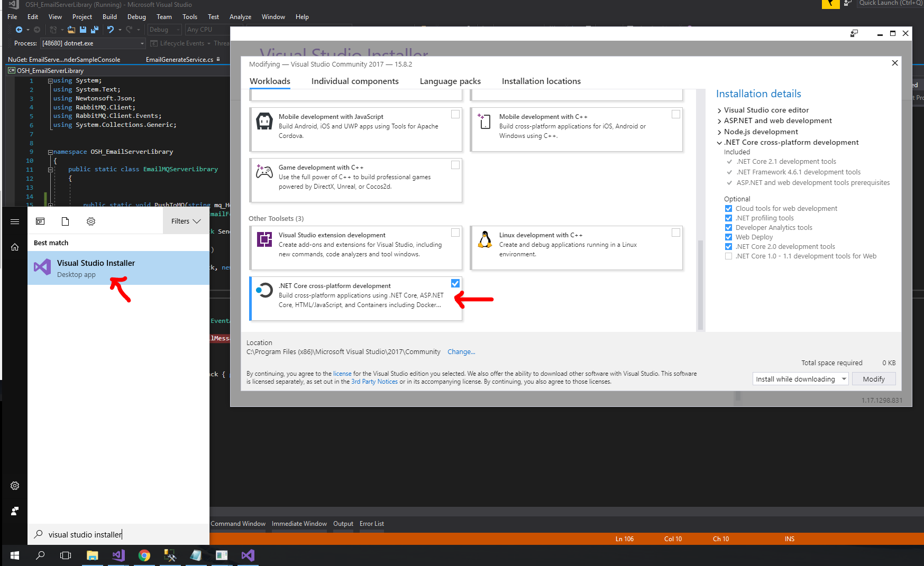Open the EmailGenerateService.cs editor tab
Screen dimensions: 924x566
(179, 60)
